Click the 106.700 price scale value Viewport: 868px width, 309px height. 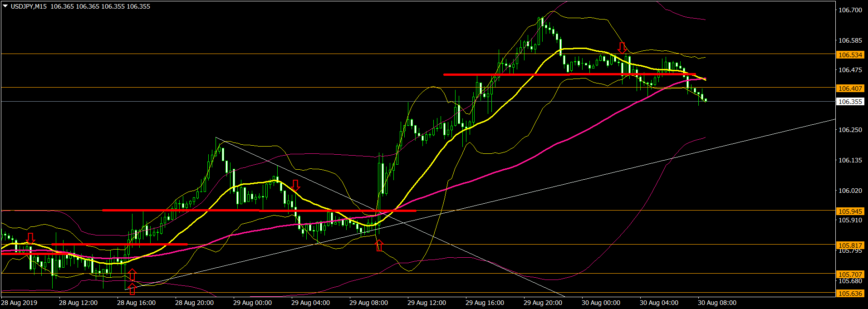[850, 10]
